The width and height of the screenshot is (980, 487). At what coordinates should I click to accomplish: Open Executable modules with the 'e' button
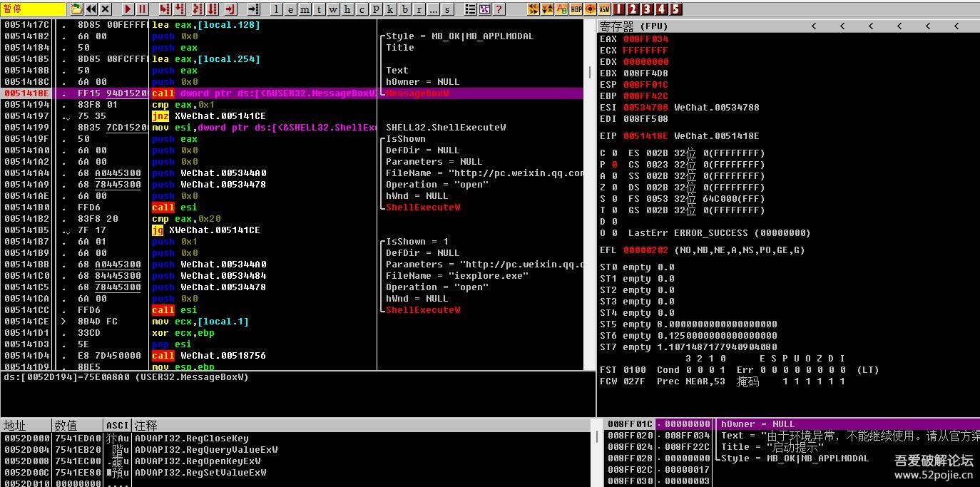click(290, 9)
